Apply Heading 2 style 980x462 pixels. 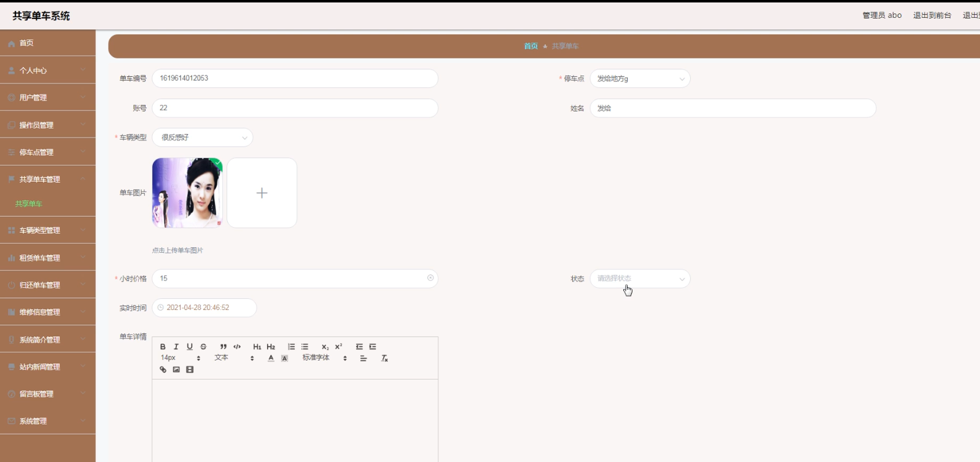[271, 347]
